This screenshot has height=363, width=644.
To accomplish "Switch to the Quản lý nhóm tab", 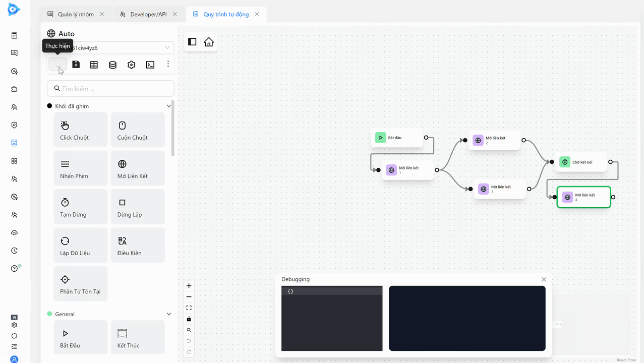I will click(x=74, y=15).
